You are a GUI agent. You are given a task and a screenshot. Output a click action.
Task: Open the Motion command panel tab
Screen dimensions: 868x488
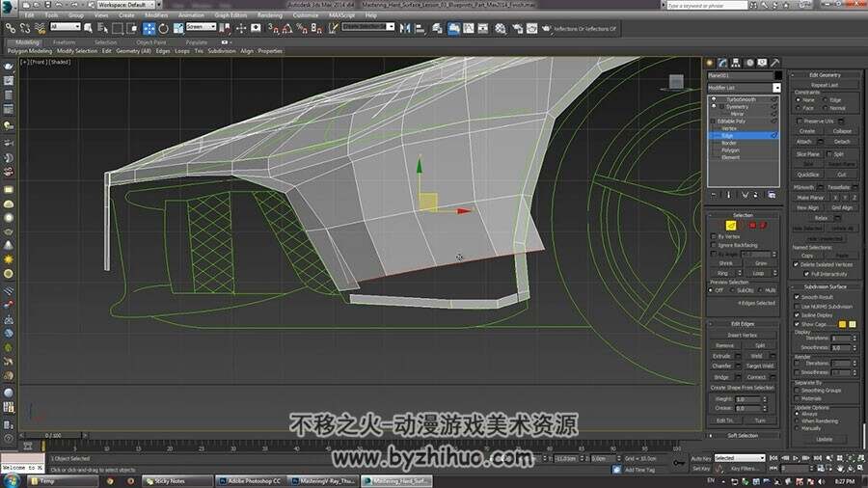(749, 63)
